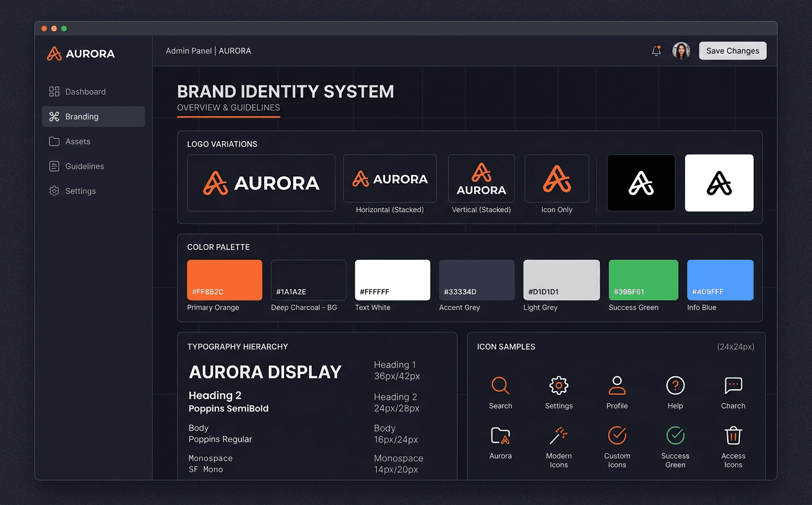Click the COLOR PALETTE section title

coord(218,247)
